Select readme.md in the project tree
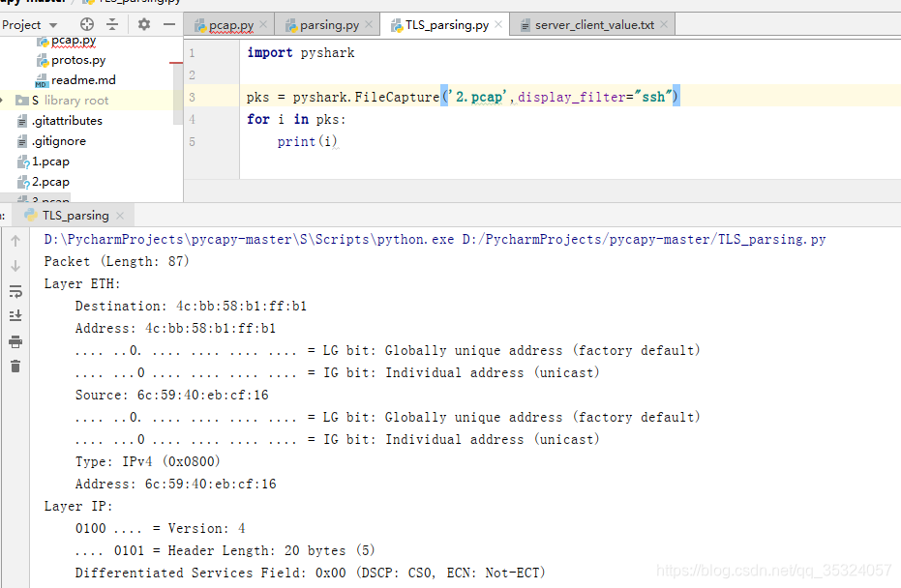Image resolution: width=901 pixels, height=588 pixels. tap(83, 80)
